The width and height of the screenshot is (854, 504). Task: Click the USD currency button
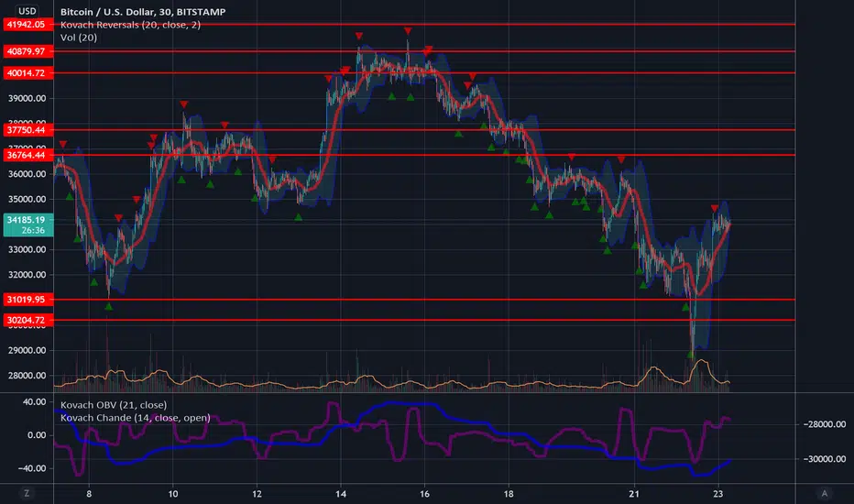[27, 11]
